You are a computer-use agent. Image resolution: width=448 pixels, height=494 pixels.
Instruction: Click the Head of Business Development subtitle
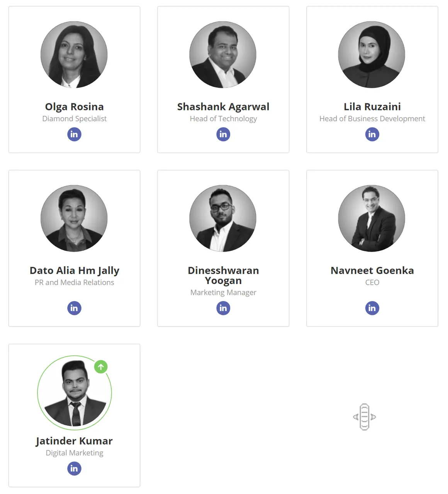pyautogui.click(x=372, y=119)
